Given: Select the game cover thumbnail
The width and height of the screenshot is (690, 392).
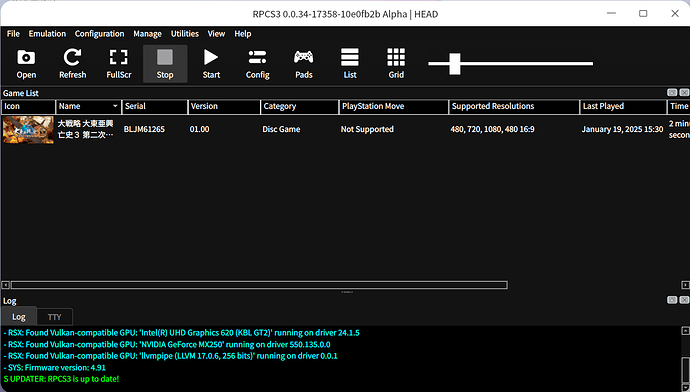Looking at the screenshot, I should 28,129.
